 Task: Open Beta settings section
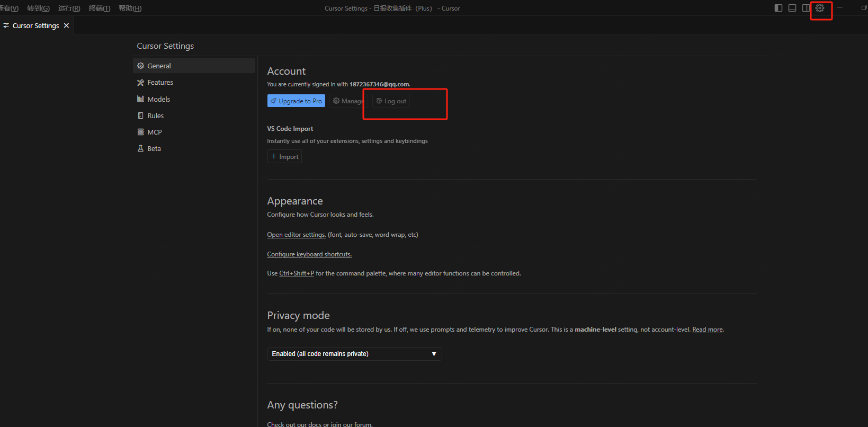click(x=194, y=148)
